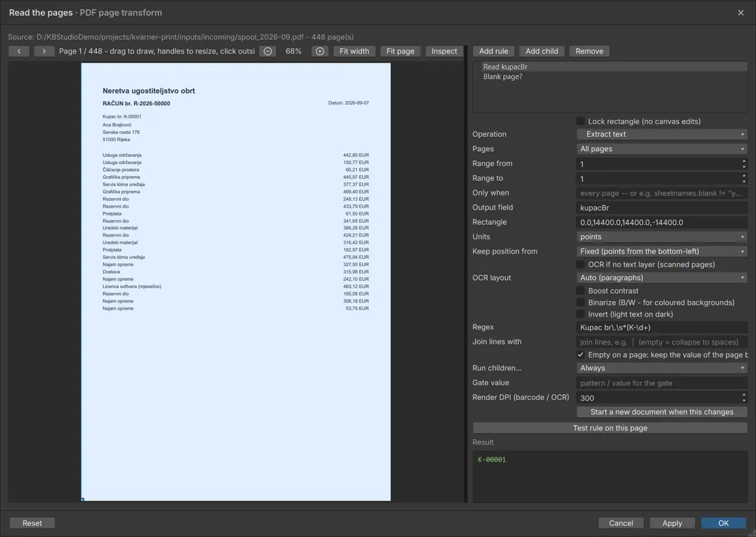This screenshot has width=756, height=537.
Task: Add a new rule
Action: pyautogui.click(x=493, y=51)
